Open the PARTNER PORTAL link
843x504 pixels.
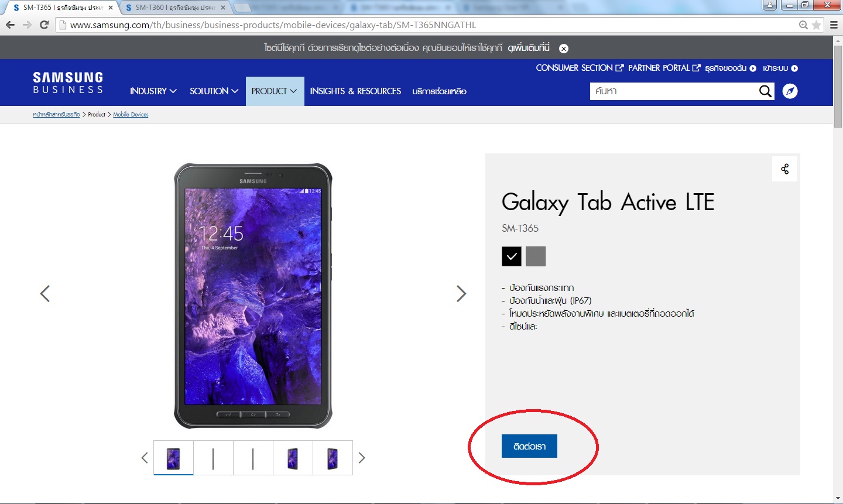pos(664,68)
